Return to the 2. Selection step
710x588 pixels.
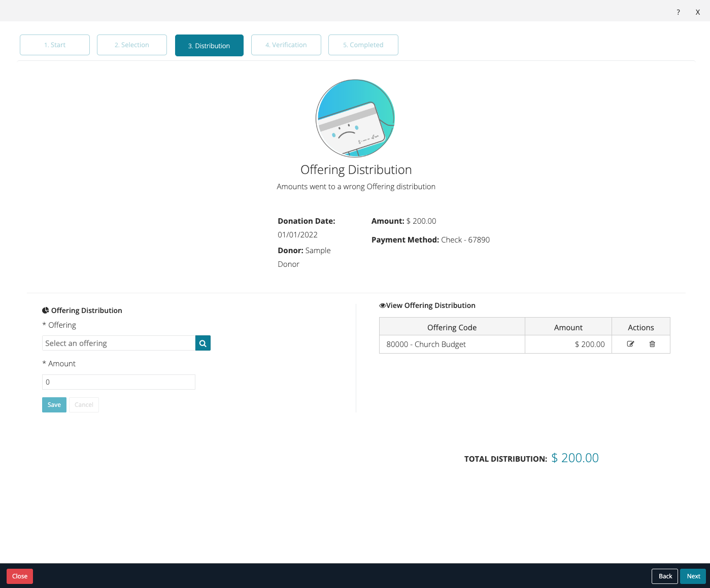pos(131,45)
